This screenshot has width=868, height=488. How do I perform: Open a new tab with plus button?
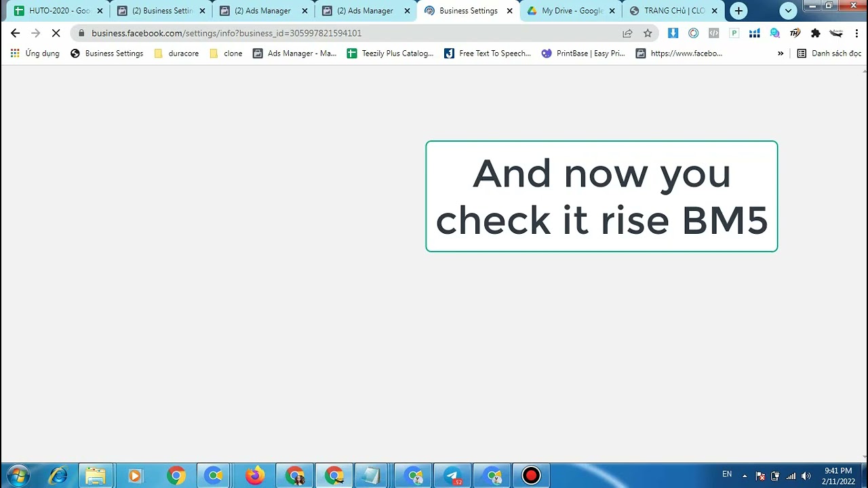pyautogui.click(x=738, y=11)
